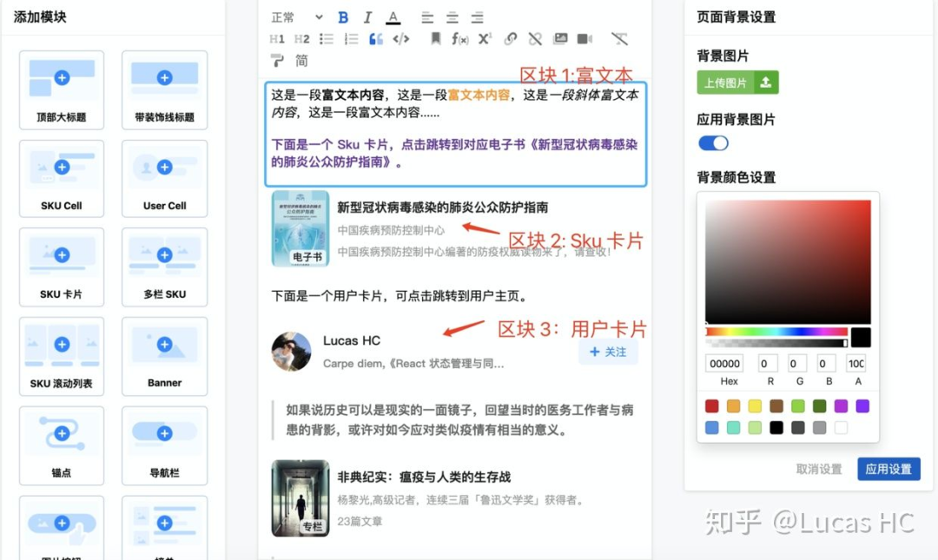The height and width of the screenshot is (560, 938).
Task: Add the 顶部大标题 module
Action: pyautogui.click(x=62, y=89)
